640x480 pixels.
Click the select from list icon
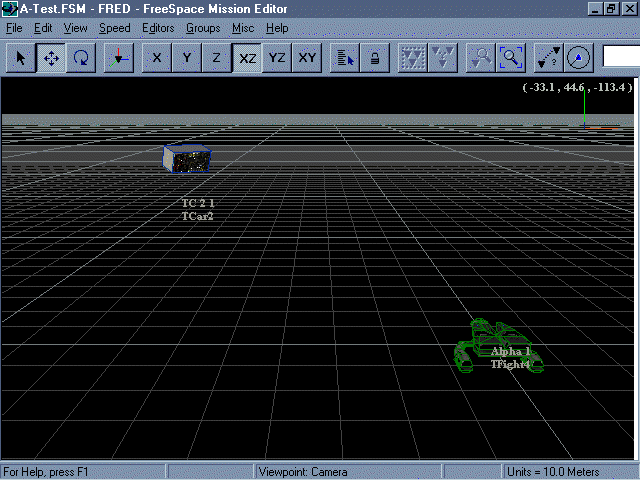[344, 58]
